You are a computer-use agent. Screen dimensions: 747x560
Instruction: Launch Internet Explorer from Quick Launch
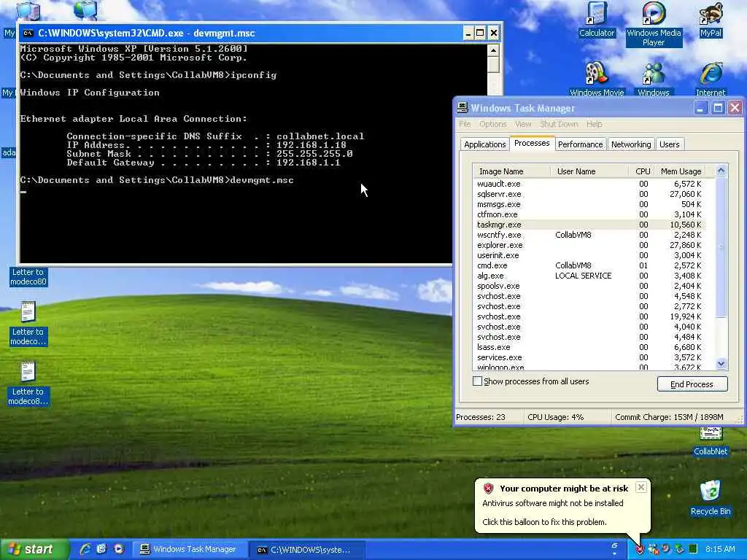(85, 549)
